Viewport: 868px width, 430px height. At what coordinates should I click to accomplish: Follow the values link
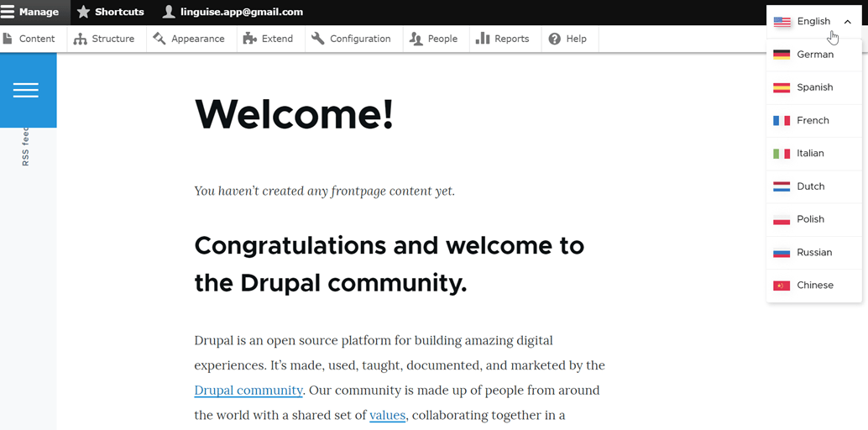pyautogui.click(x=388, y=415)
